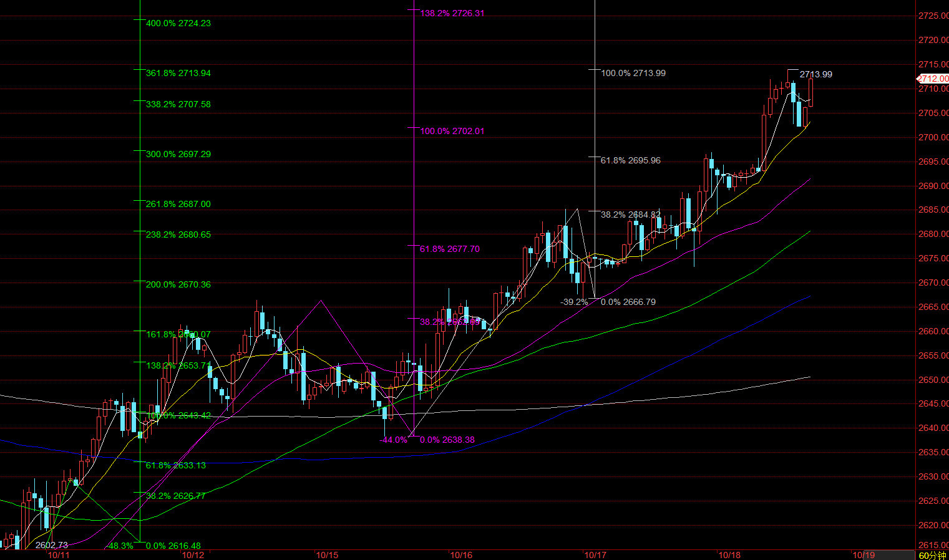The width and height of the screenshot is (949, 560).
Task: Select 2680.00 on the price axis
Action: [933, 234]
